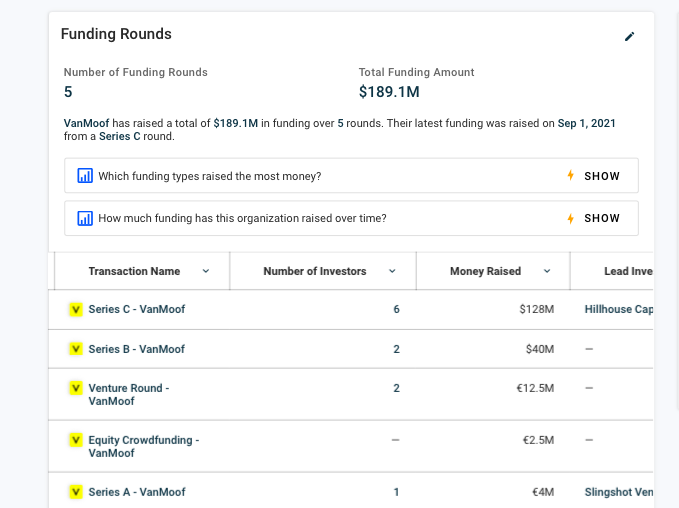Open Series A - VanMoof transaction link
Image resolution: width=679 pixels, height=508 pixels.
click(137, 492)
